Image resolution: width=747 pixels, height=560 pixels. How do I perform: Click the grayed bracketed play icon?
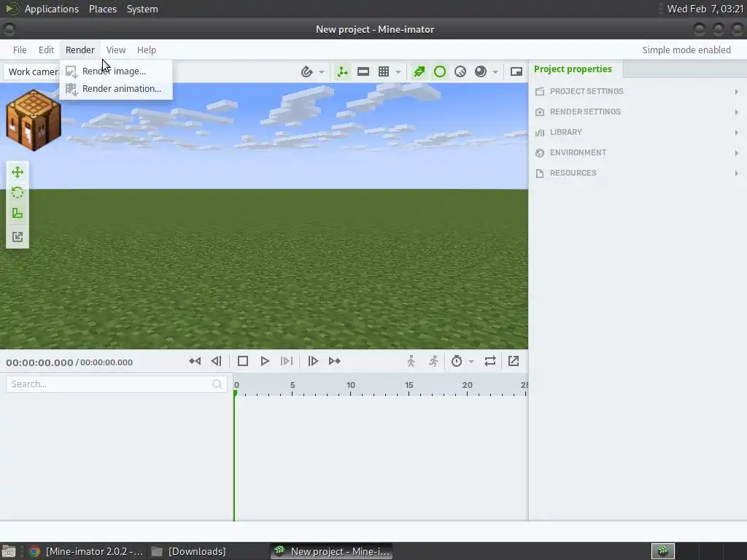pos(287,361)
